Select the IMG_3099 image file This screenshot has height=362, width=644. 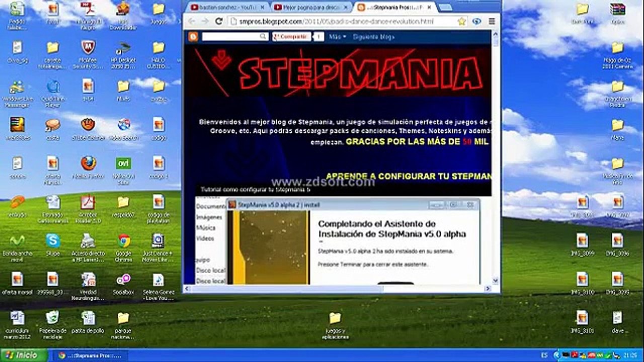point(582,245)
